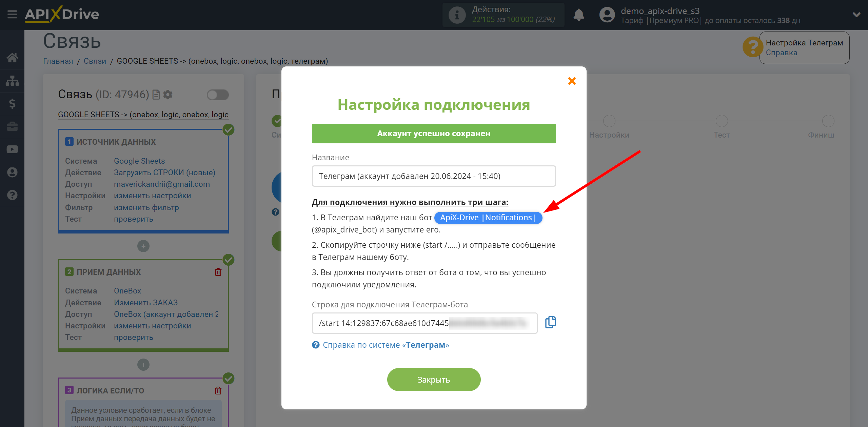This screenshot has width=868, height=427.
Task: Open the notifications bell
Action: pyautogui.click(x=579, y=15)
